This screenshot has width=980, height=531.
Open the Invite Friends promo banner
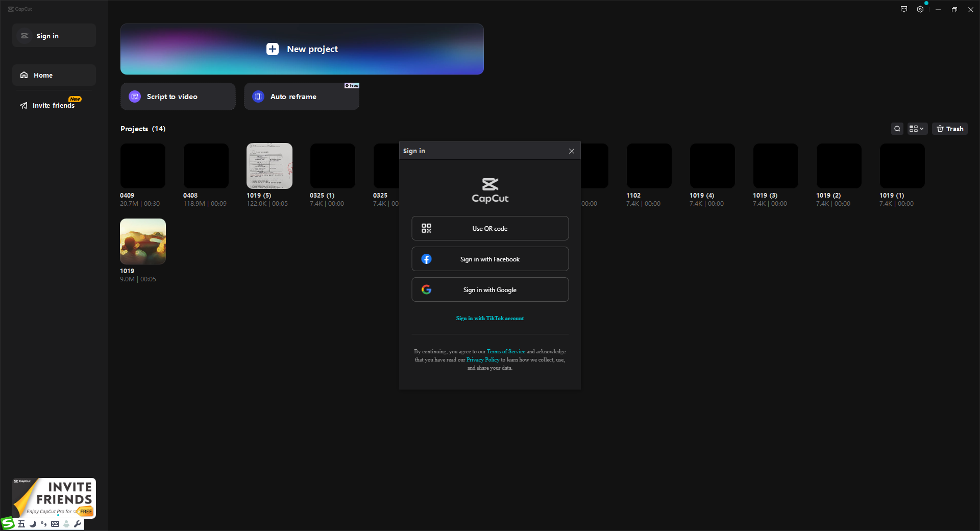pos(54,498)
